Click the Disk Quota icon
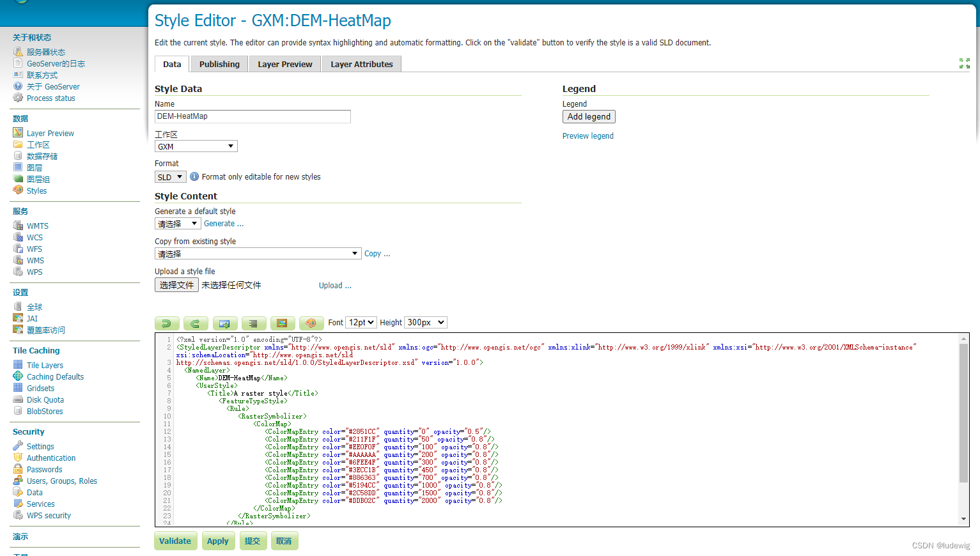This screenshot has height=556, width=980. (18, 399)
